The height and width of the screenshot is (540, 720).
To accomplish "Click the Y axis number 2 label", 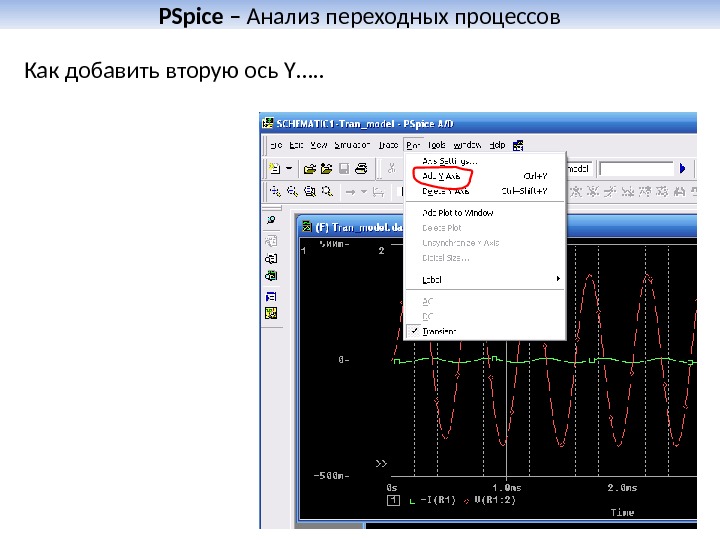I will (381, 251).
